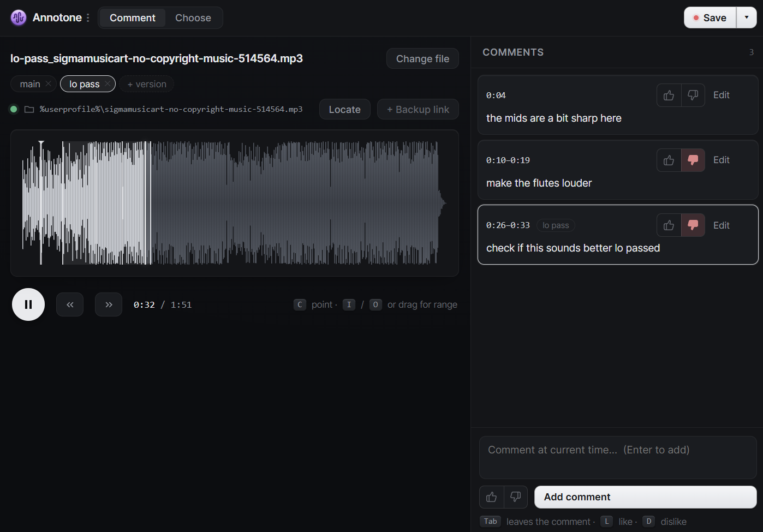
Task: Click the lo pass tag on the 0:26 comment
Action: coord(556,225)
